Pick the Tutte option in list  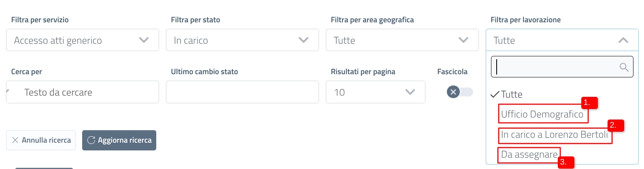[512, 94]
